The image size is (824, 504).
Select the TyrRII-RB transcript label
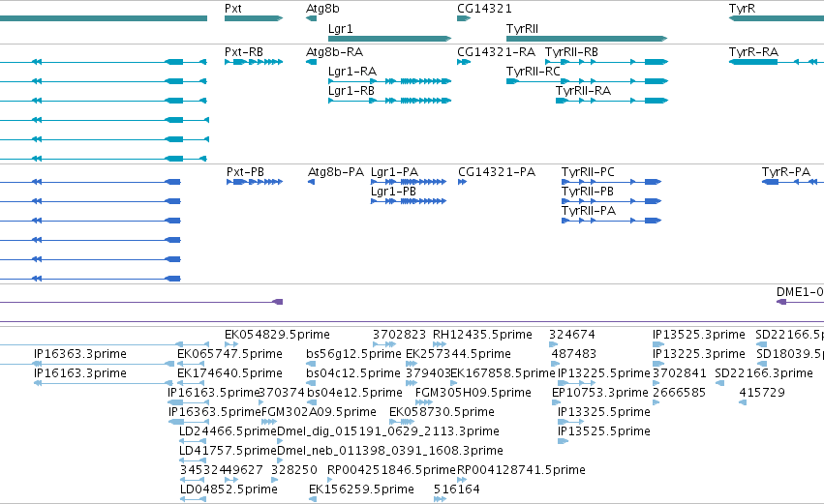(571, 52)
